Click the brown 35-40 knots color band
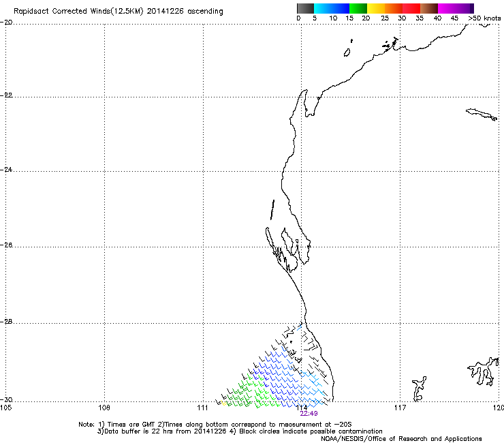 (429, 8)
